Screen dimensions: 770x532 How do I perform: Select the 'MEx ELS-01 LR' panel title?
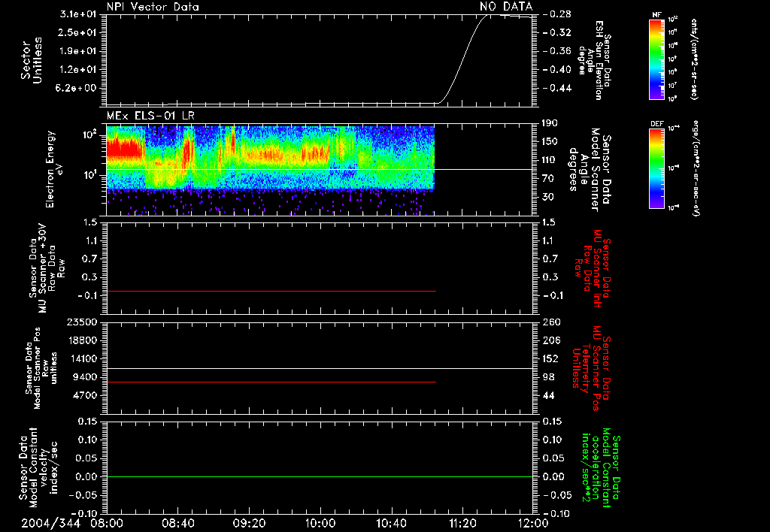tap(150, 116)
